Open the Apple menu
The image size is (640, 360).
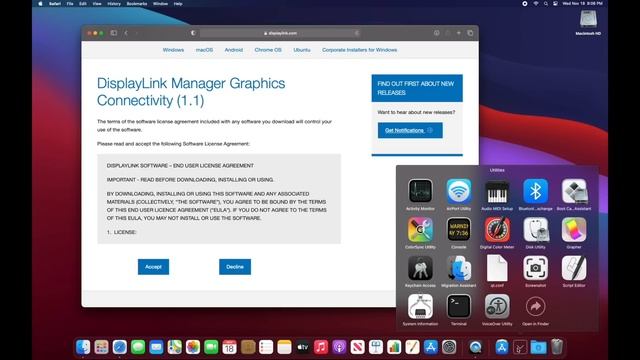(40, 4)
